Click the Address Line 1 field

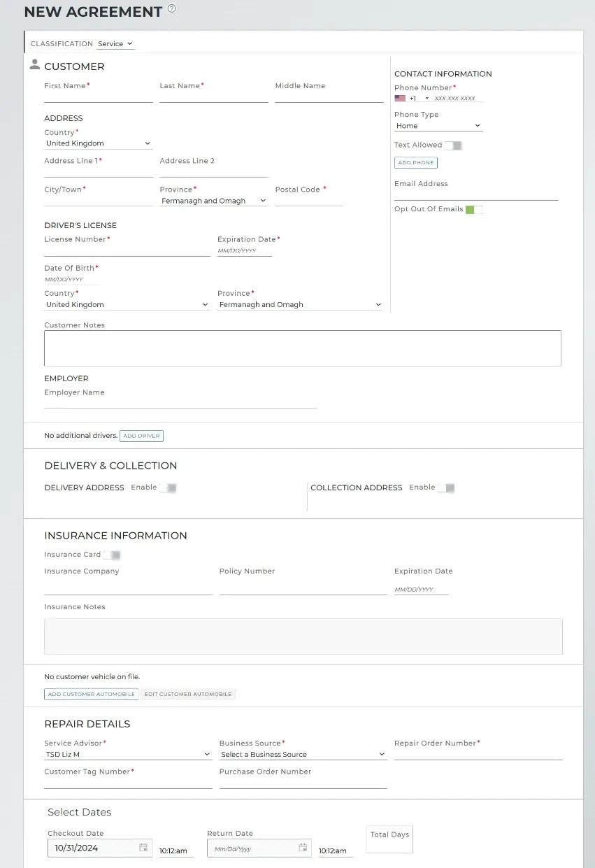tap(99, 171)
